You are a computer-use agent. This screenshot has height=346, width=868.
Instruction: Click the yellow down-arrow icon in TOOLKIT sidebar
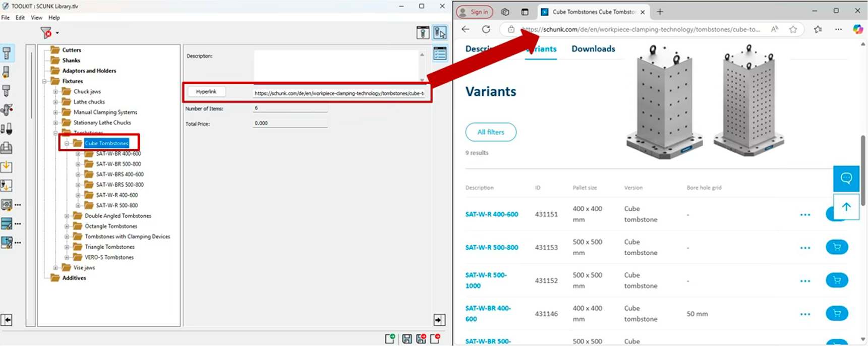pos(7,166)
